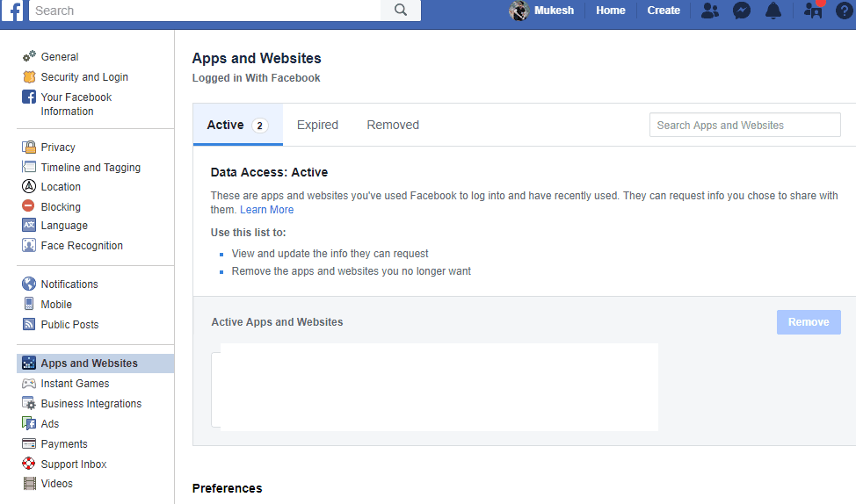Image resolution: width=856 pixels, height=504 pixels.
Task: Open Instant Games settings
Action: 75,384
